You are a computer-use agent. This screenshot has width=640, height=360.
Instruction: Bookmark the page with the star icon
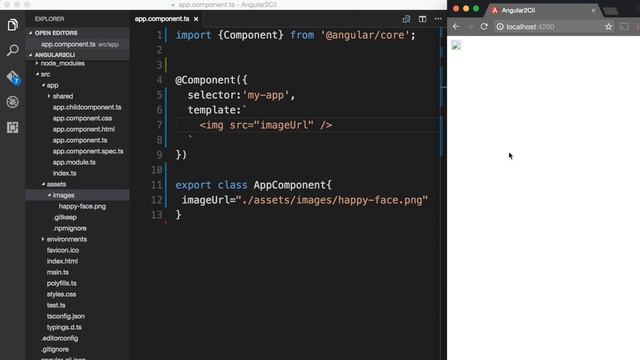point(608,27)
